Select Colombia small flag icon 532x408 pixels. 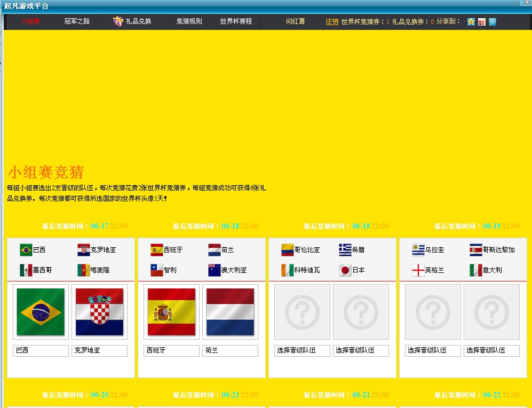pos(288,250)
